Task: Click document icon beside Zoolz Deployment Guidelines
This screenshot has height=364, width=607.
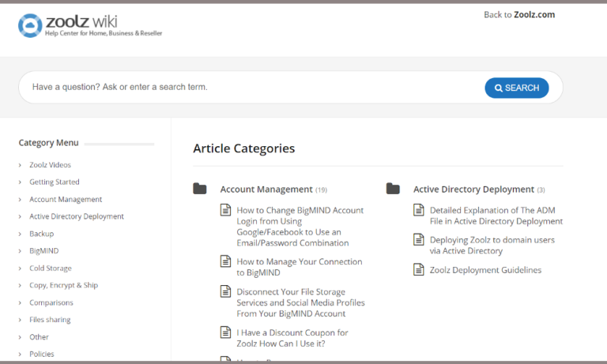Action: click(419, 269)
